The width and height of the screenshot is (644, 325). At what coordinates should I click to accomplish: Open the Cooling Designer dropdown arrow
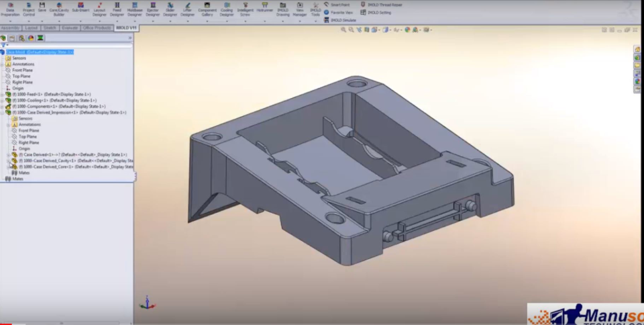click(x=226, y=21)
